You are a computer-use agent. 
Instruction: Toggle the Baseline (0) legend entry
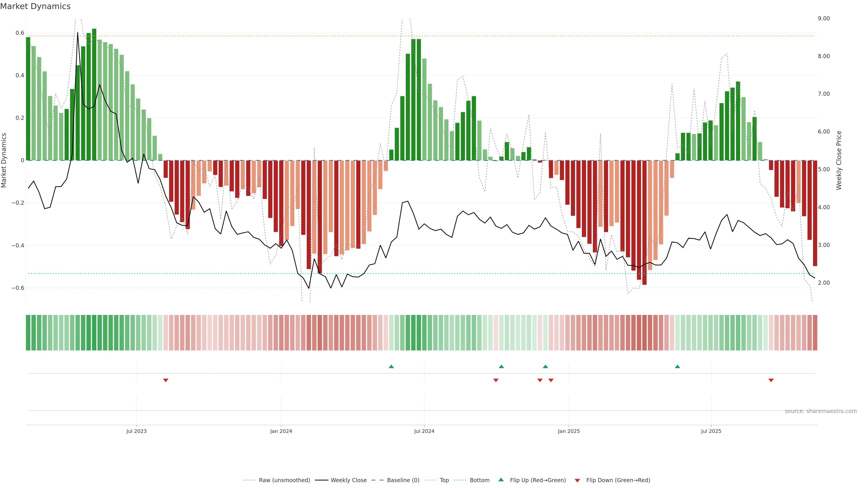(x=403, y=480)
